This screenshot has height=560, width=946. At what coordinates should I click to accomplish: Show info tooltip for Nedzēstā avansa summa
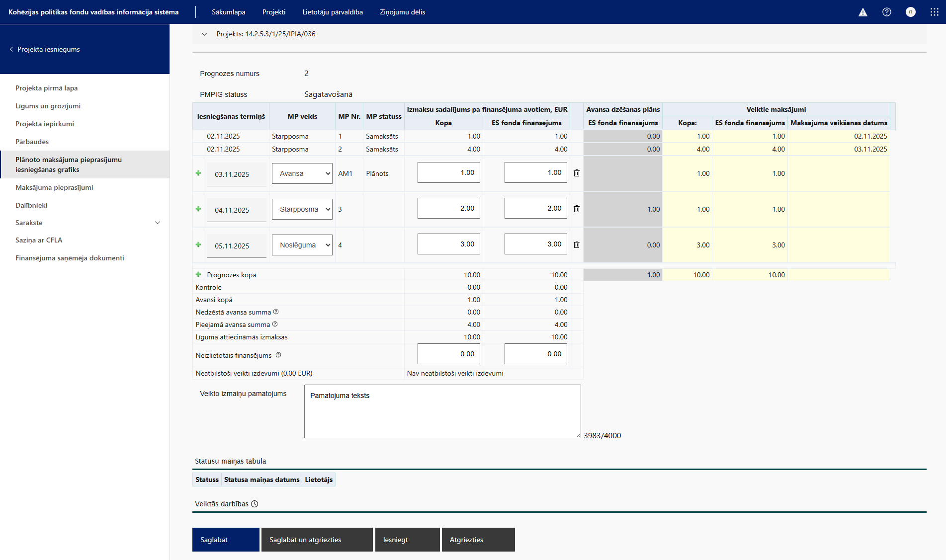pos(276,312)
